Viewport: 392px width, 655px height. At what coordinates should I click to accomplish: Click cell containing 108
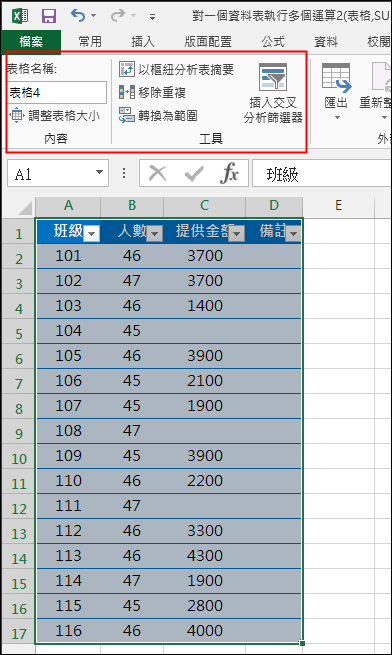pyautogui.click(x=68, y=431)
